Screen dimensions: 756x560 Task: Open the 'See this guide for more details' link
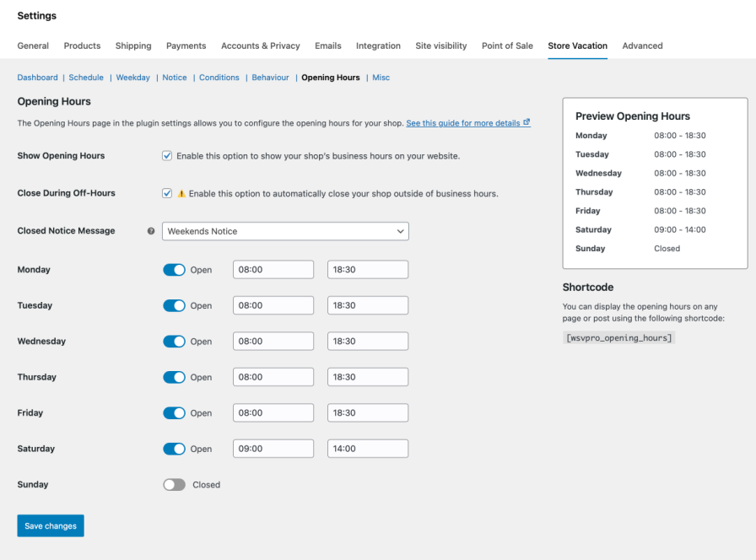coord(462,123)
